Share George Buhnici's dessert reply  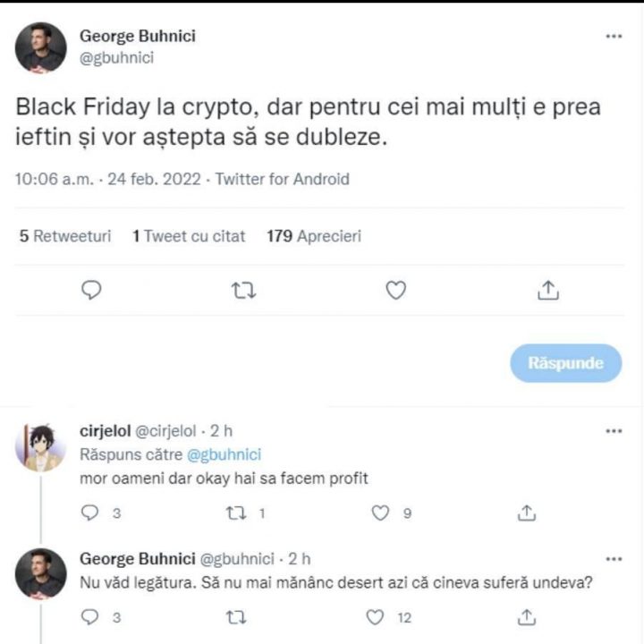click(527, 616)
